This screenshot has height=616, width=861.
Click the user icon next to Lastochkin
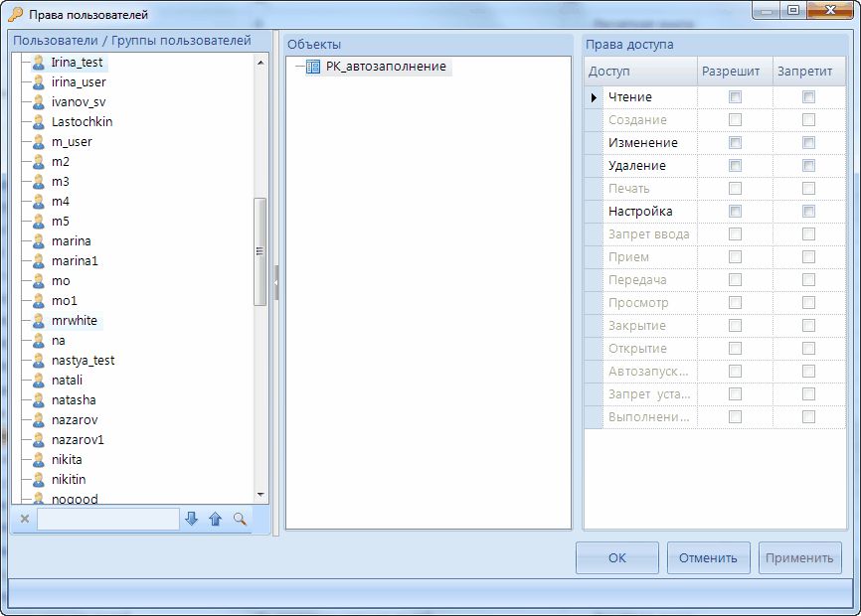(x=39, y=122)
